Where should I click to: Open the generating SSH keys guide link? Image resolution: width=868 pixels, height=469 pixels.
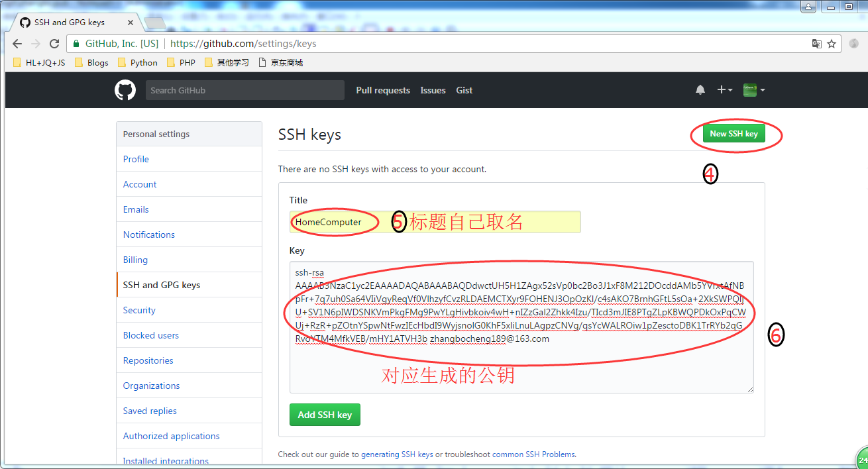(x=397, y=454)
